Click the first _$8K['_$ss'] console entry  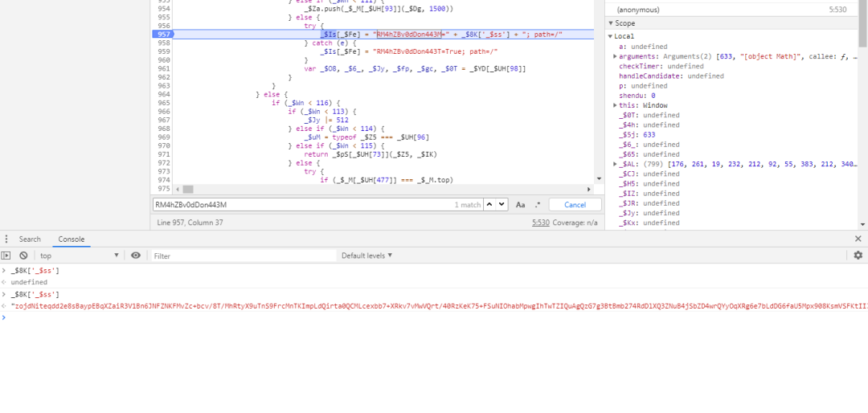(35, 271)
